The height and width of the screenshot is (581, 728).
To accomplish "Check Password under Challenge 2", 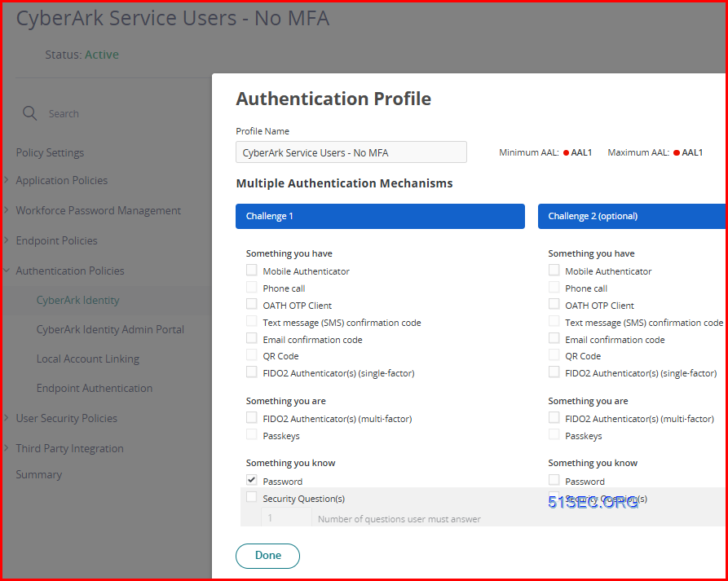I will (x=554, y=480).
